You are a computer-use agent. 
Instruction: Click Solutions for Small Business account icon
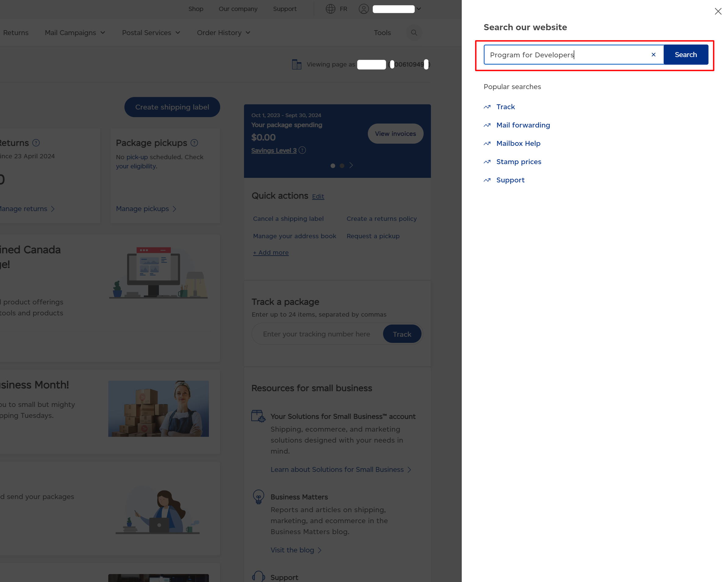point(258,416)
